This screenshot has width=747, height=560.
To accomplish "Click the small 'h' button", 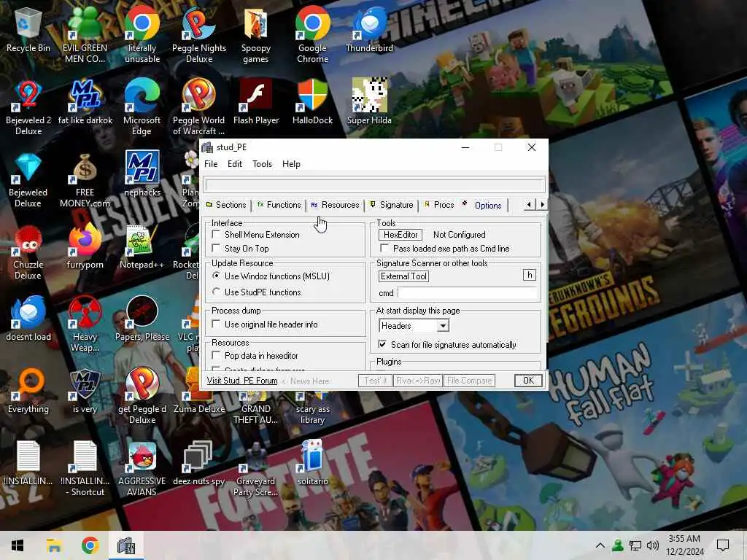I will pyautogui.click(x=530, y=275).
